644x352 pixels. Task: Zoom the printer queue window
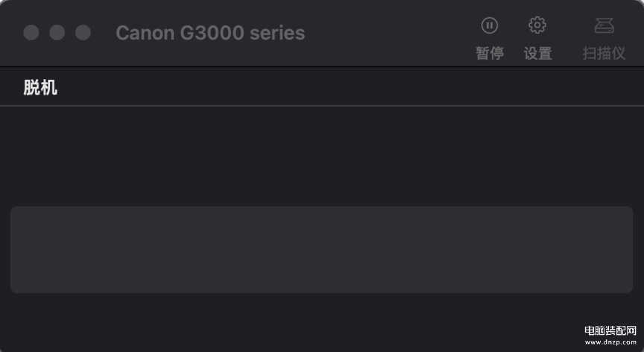pyautogui.click(x=83, y=33)
